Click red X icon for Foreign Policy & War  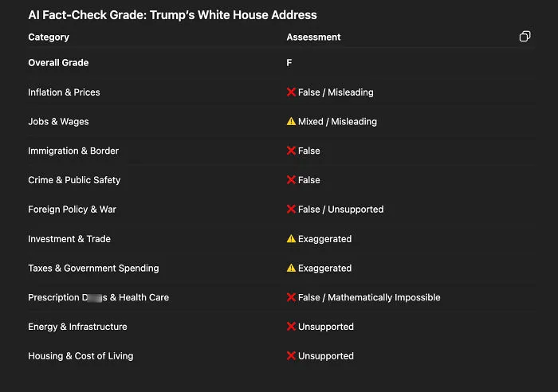(x=291, y=210)
